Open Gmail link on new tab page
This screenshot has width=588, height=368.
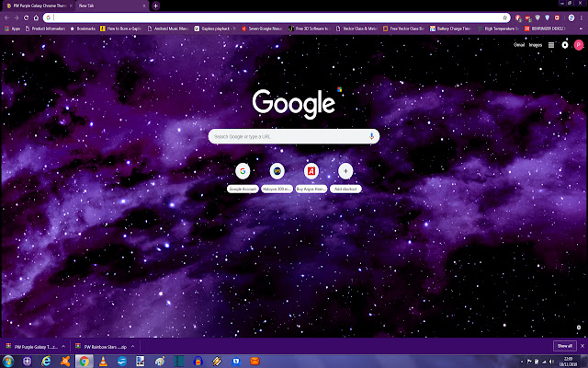pos(519,45)
